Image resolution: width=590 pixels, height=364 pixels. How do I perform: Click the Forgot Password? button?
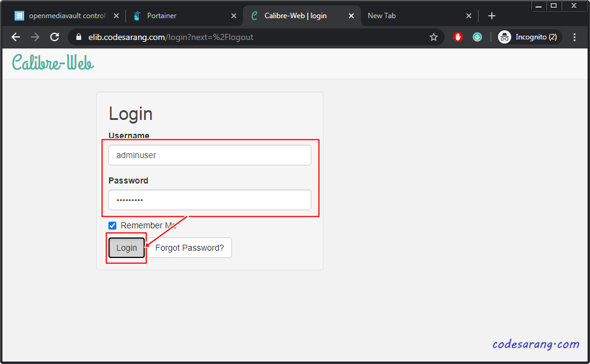click(189, 248)
